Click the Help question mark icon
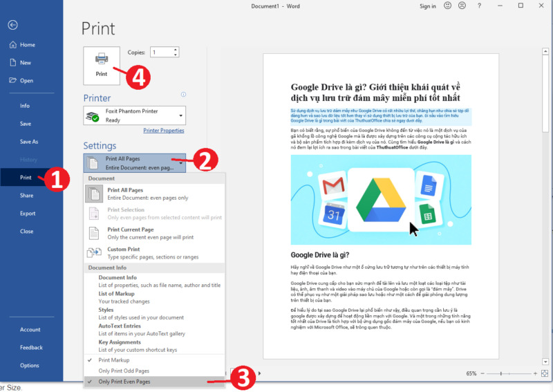The width and height of the screenshot is (553, 392). (479, 6)
